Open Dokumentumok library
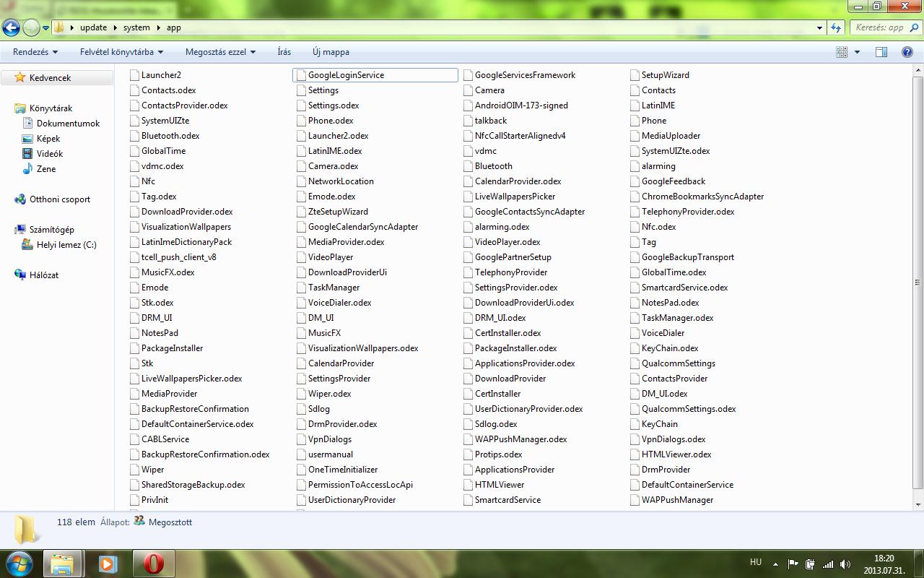Viewport: 924px width, 578px height. click(x=68, y=123)
